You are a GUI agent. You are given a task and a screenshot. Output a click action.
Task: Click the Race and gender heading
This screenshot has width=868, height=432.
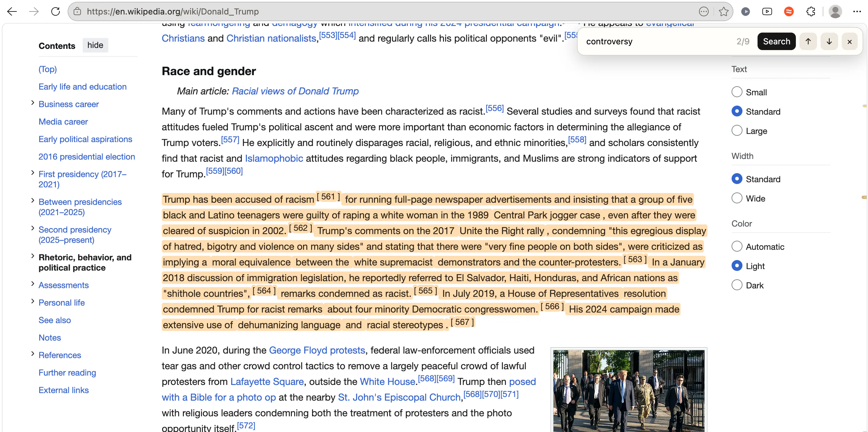click(x=209, y=71)
